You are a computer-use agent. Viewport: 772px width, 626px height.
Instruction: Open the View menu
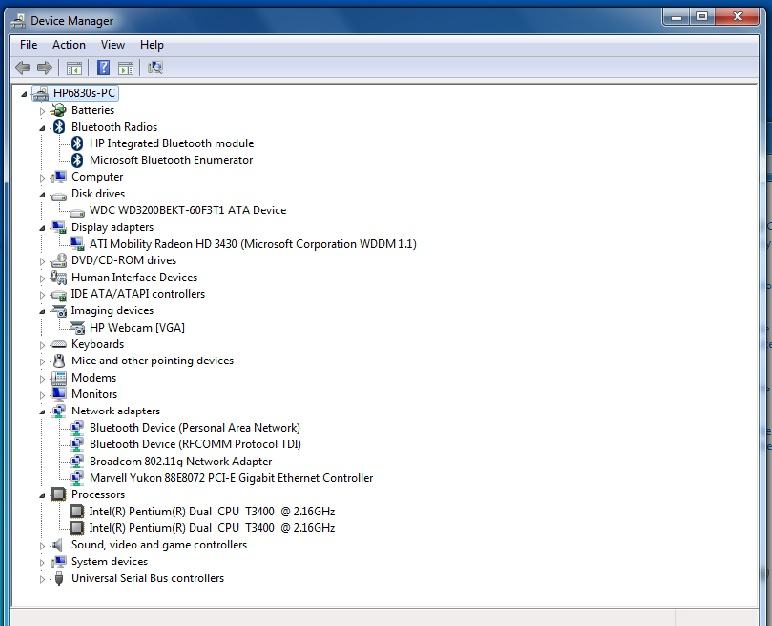click(x=113, y=45)
